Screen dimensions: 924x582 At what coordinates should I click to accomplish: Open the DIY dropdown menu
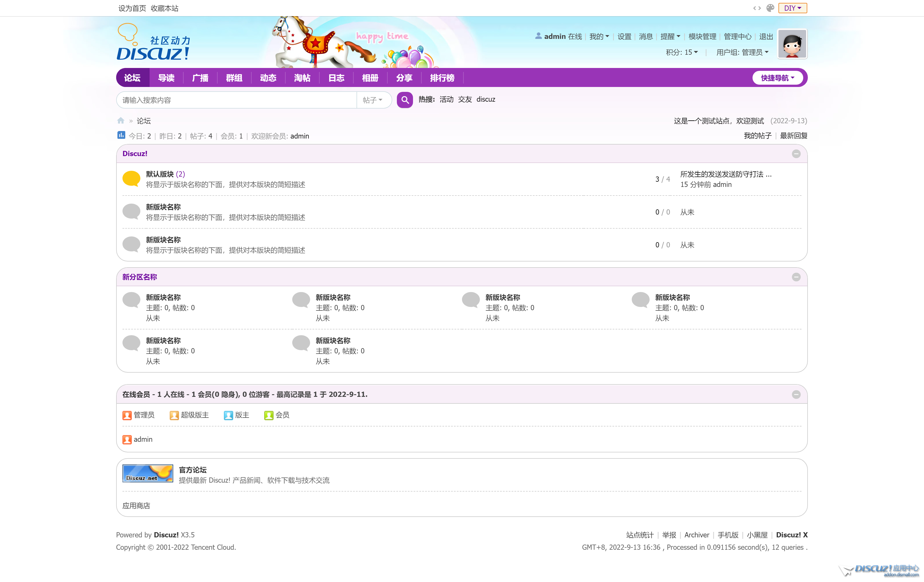click(x=792, y=8)
